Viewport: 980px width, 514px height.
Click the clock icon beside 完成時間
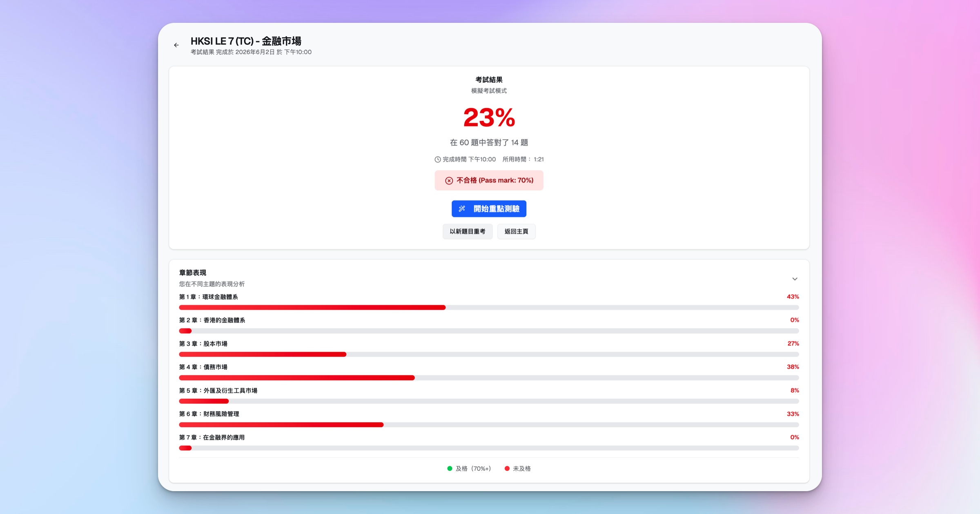pyautogui.click(x=438, y=160)
